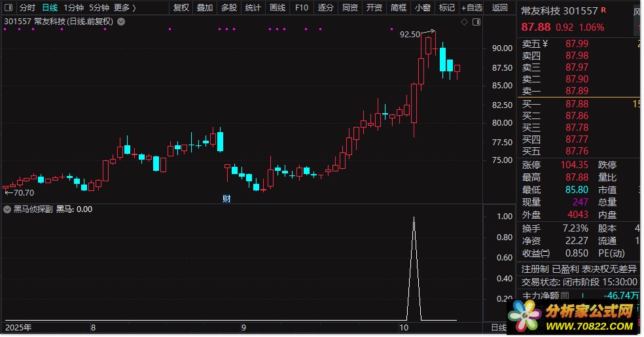Screen dimensions: 644x337
Task: Click the 涨停 limit-up value 104.35
Action: pyautogui.click(x=574, y=165)
